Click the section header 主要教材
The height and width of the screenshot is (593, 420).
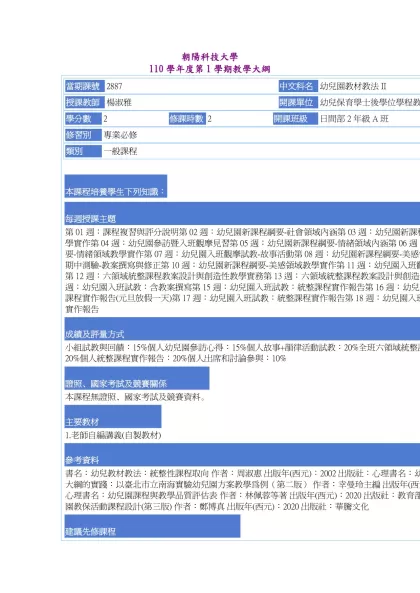pyautogui.click(x=113, y=416)
